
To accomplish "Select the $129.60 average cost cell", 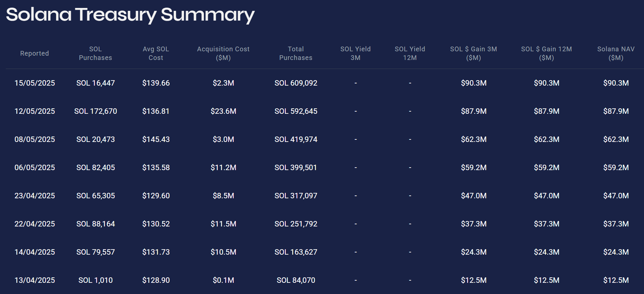I will (156, 196).
